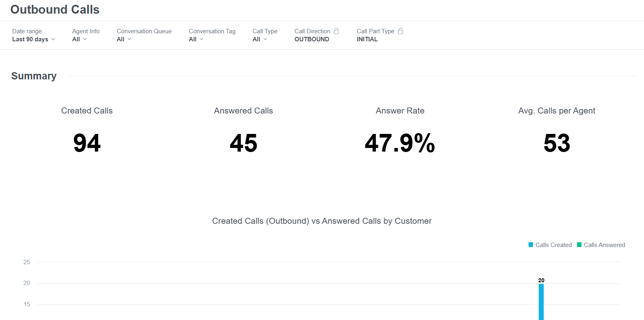Click the Summary section heading
Viewport: 644px width, 320px height.
34,76
